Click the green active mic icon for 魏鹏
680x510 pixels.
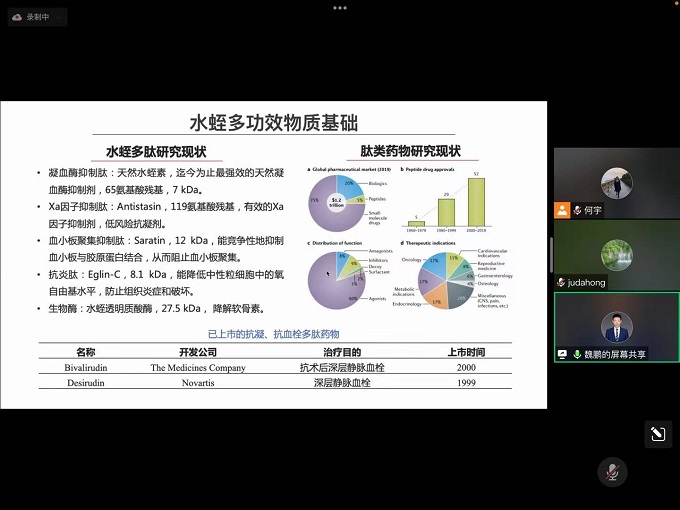576,354
